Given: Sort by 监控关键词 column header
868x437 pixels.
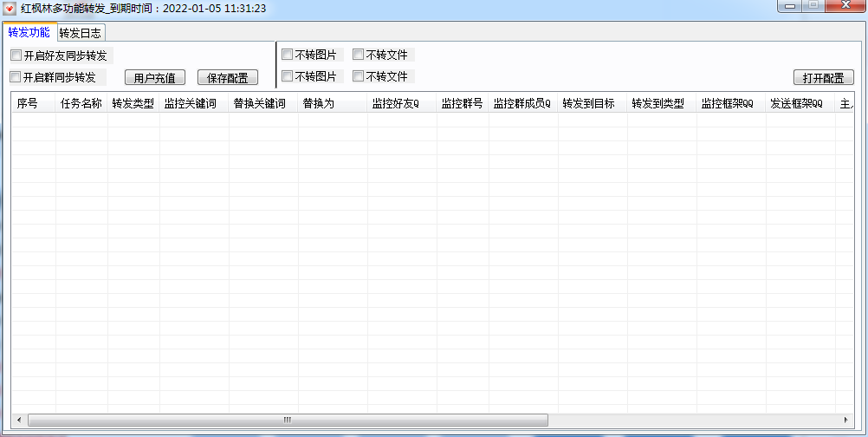Looking at the screenshot, I should [x=191, y=104].
